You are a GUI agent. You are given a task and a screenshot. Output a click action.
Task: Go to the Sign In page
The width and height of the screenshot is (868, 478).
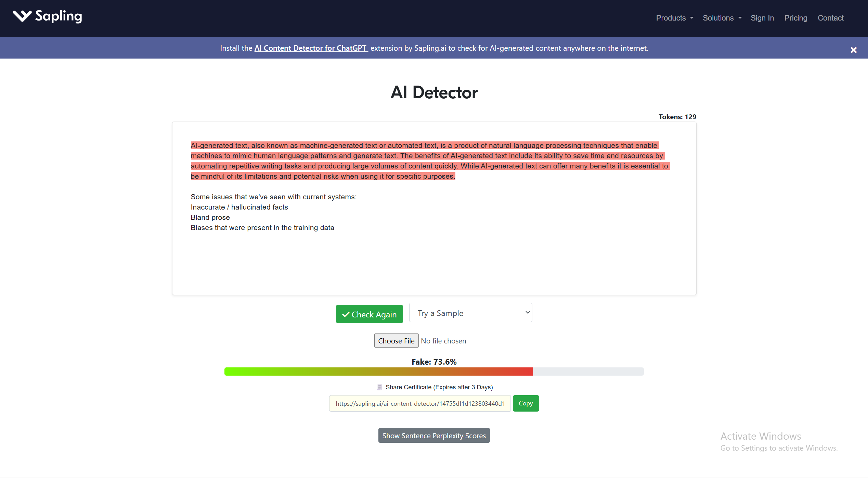762,18
